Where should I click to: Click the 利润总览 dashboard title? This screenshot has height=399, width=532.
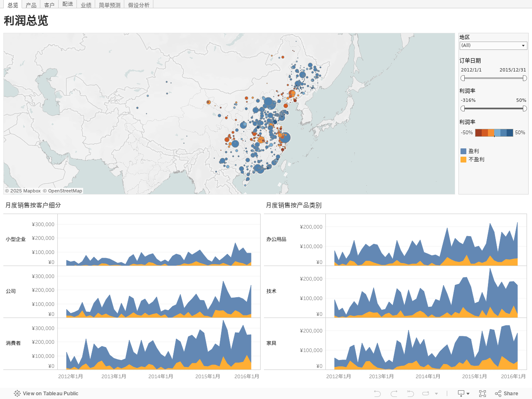26,20
